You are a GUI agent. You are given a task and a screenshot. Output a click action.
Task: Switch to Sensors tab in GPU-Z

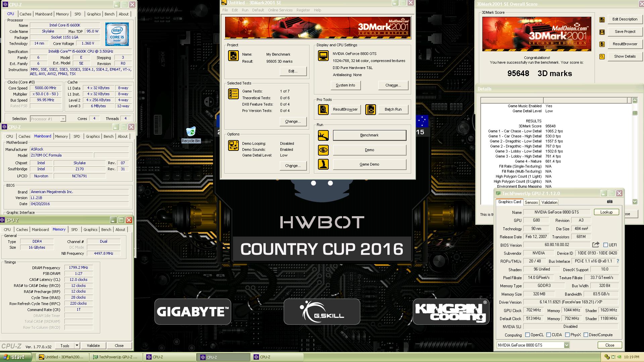[x=531, y=202]
